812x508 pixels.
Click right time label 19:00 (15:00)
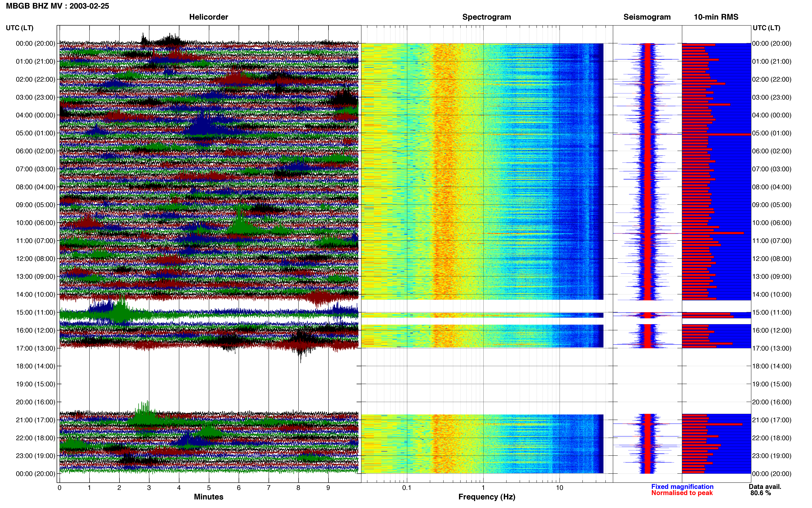point(772,384)
